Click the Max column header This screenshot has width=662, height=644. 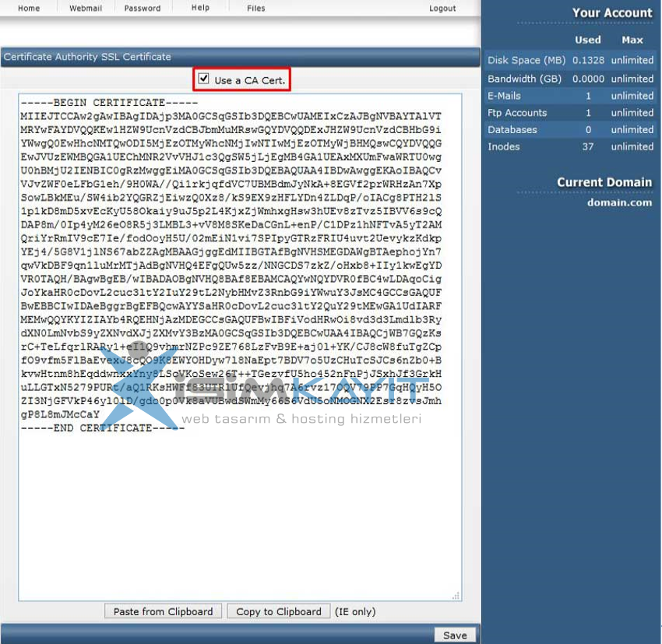tap(632, 40)
